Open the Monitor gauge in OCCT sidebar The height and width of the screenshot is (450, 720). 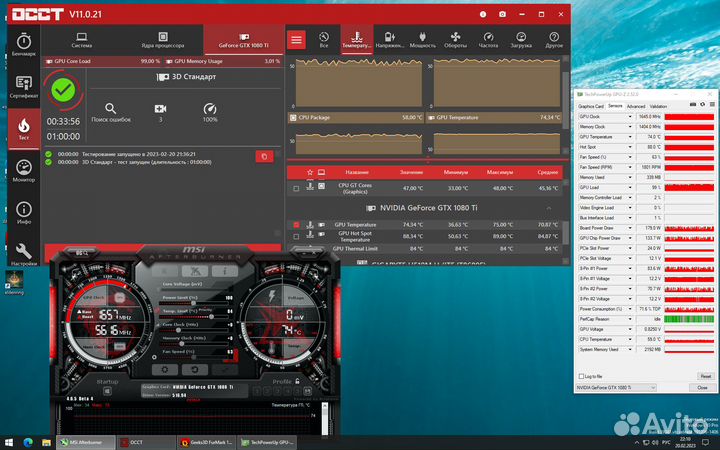[24, 171]
